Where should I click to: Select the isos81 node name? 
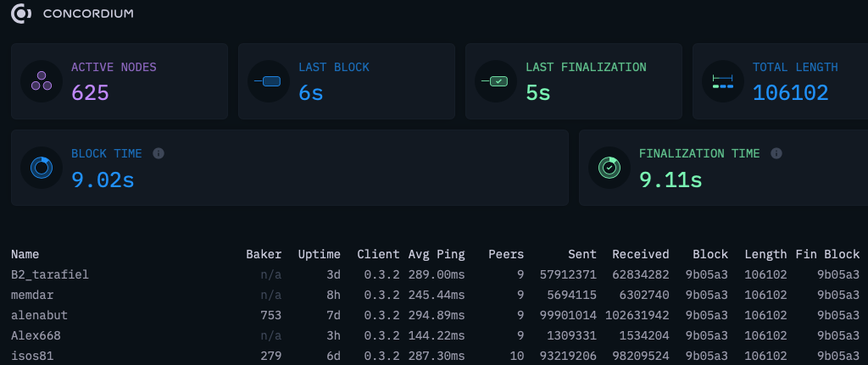coord(32,357)
